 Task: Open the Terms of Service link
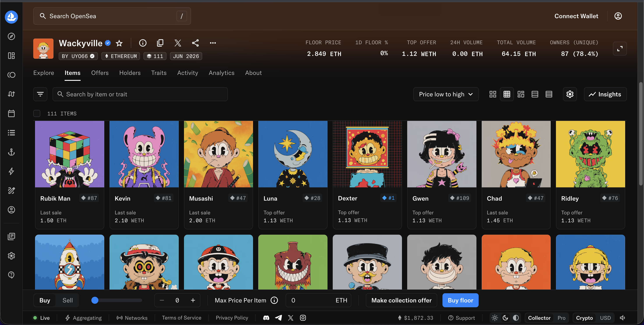click(182, 318)
